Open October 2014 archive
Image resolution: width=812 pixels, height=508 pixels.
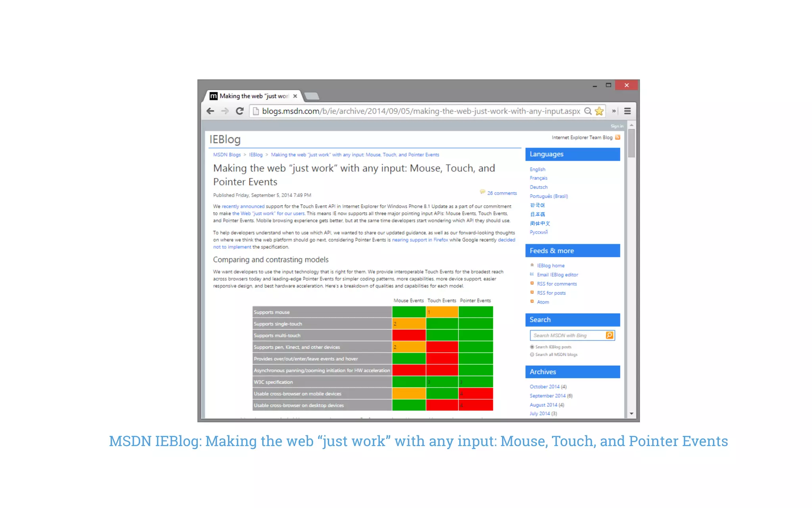[x=544, y=387]
